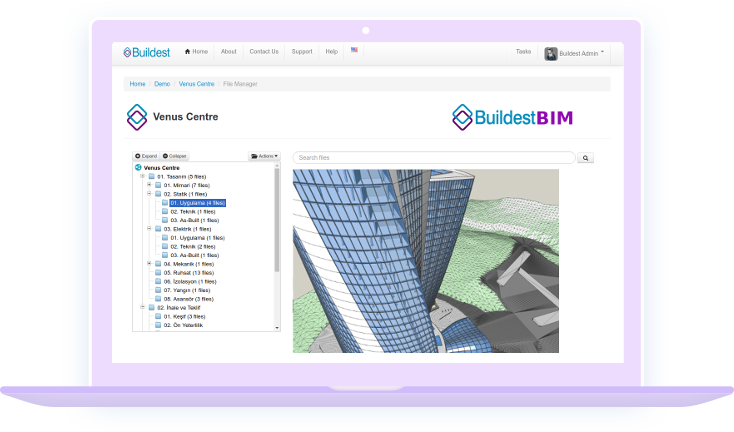
Task: Follow the Demo breadcrumb link
Action: coord(162,84)
